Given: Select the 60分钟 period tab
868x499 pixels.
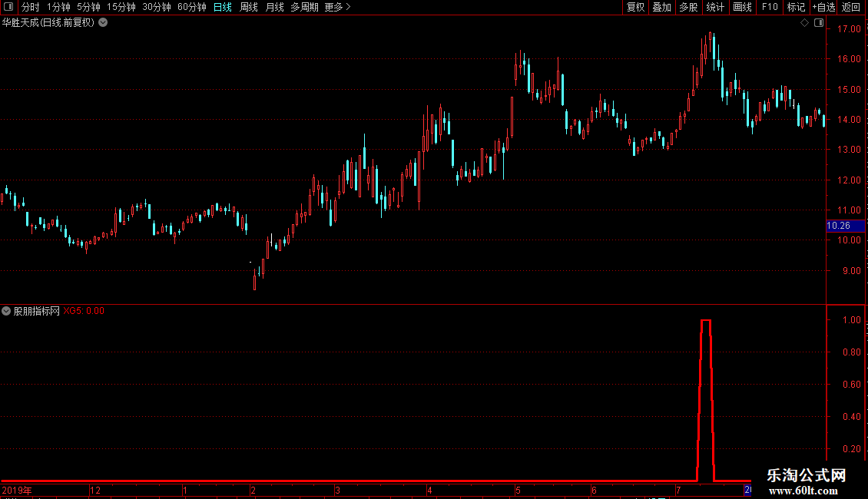Looking at the screenshot, I should (192, 7).
